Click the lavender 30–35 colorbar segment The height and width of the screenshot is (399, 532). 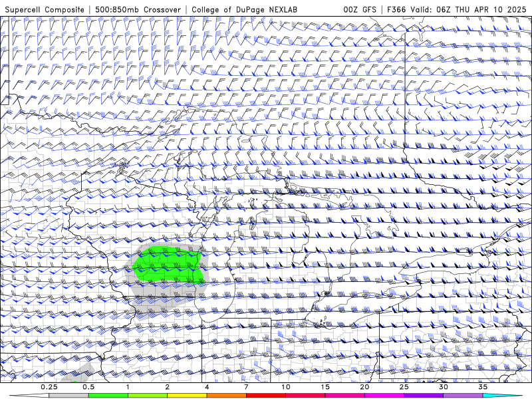coord(463,396)
